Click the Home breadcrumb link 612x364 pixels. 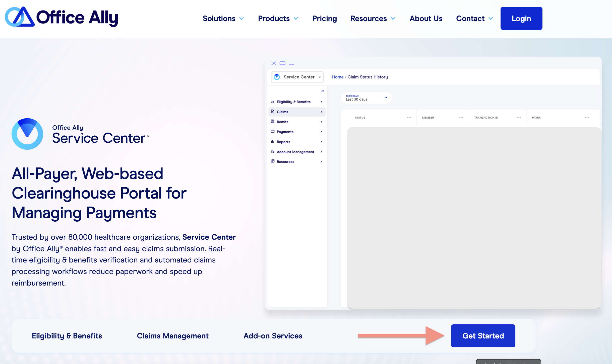tap(338, 77)
